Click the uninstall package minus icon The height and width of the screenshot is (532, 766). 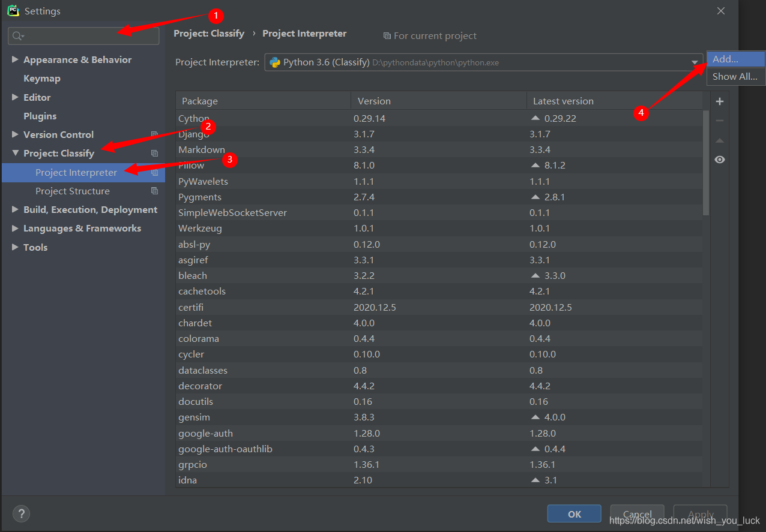click(720, 121)
